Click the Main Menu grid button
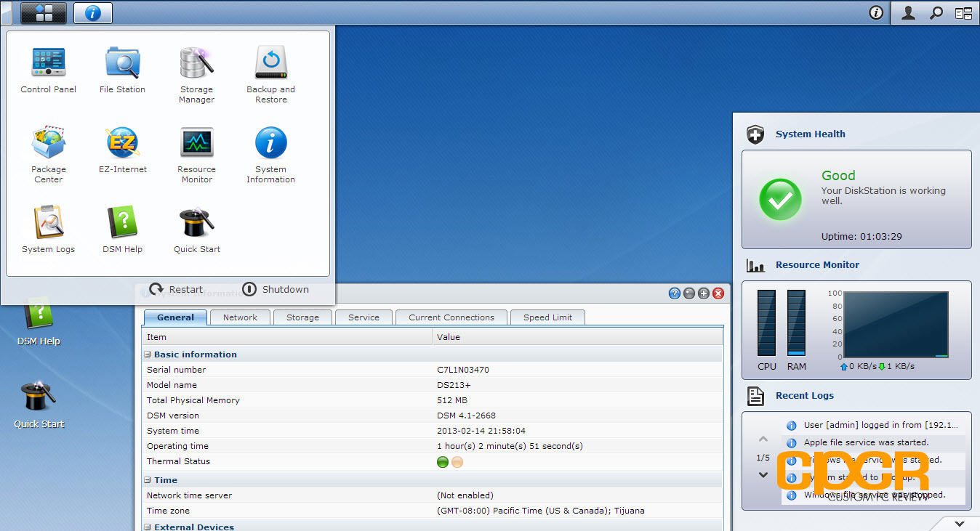Viewport: 980px width, 531px height. pyautogui.click(x=44, y=12)
